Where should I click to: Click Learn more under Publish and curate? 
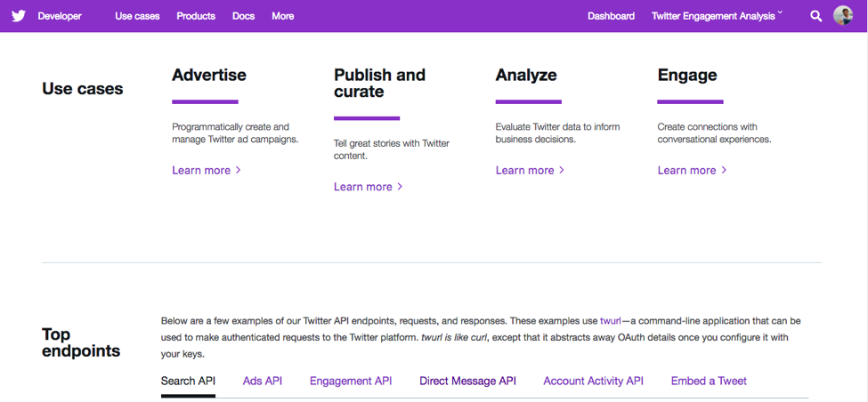pos(369,187)
